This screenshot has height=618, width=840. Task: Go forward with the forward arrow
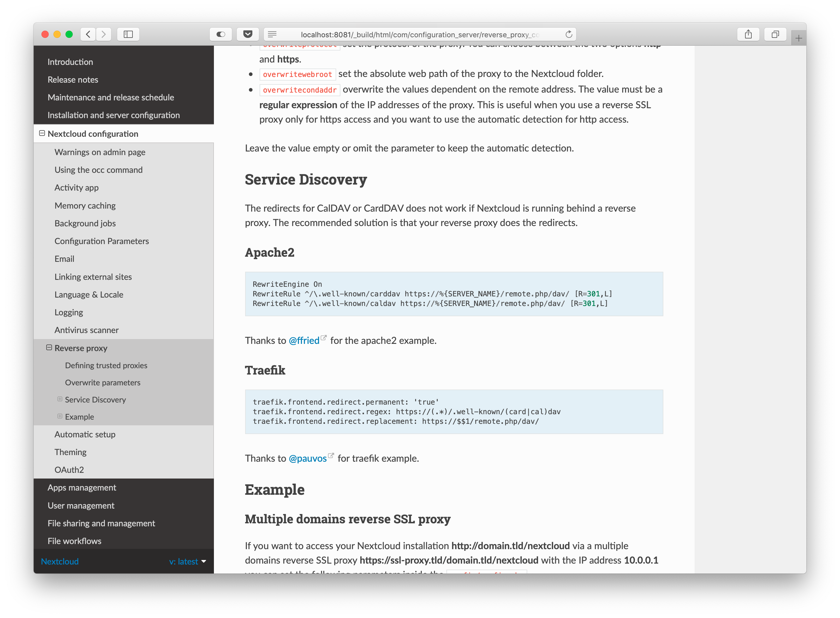104,34
